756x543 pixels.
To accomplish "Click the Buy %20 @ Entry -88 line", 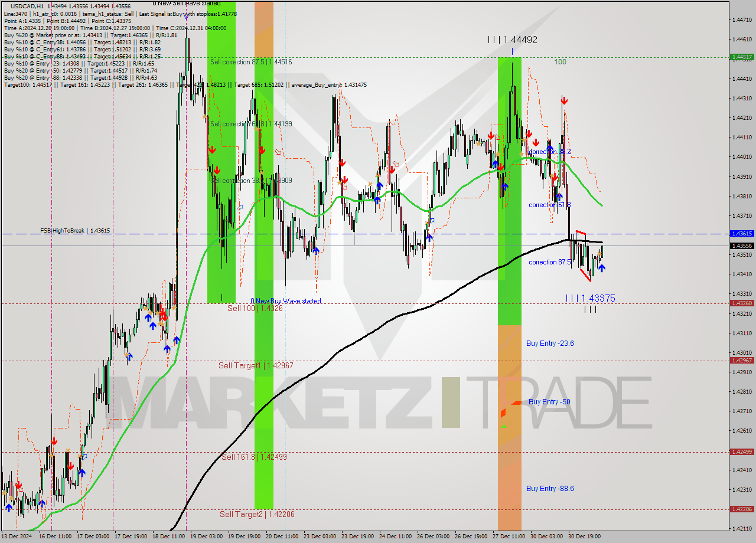I will 80,77.
